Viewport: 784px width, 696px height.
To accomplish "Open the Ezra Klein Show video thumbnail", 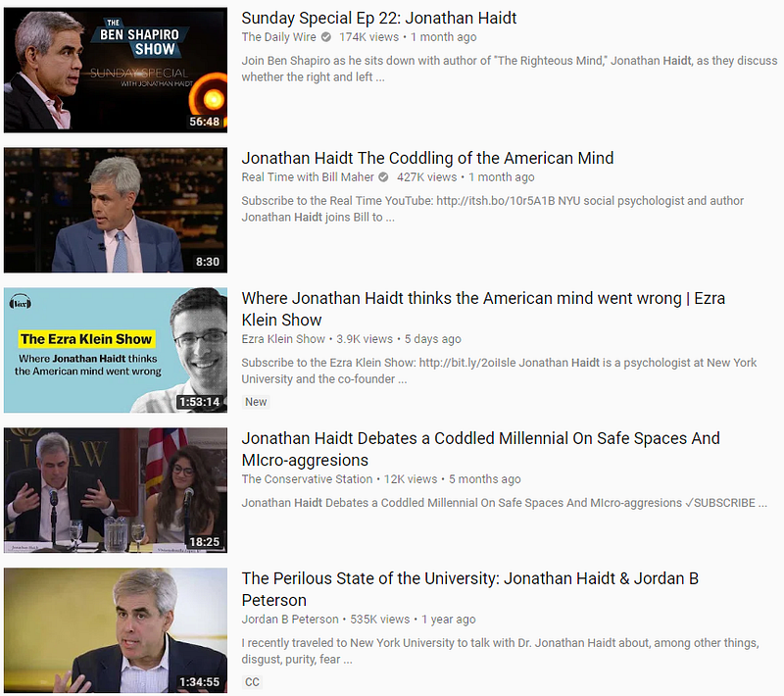I will pos(116,350).
